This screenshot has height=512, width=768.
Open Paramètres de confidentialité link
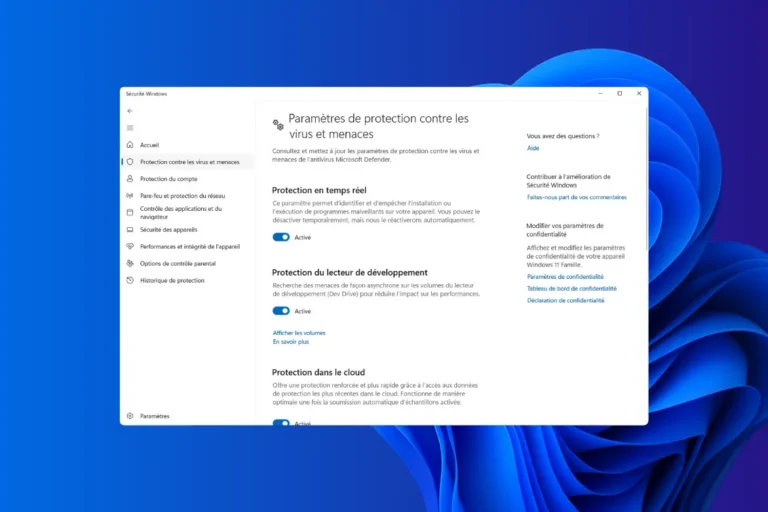tap(565, 277)
